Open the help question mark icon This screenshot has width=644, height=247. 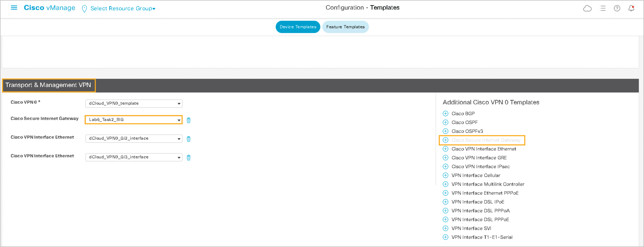(x=617, y=8)
